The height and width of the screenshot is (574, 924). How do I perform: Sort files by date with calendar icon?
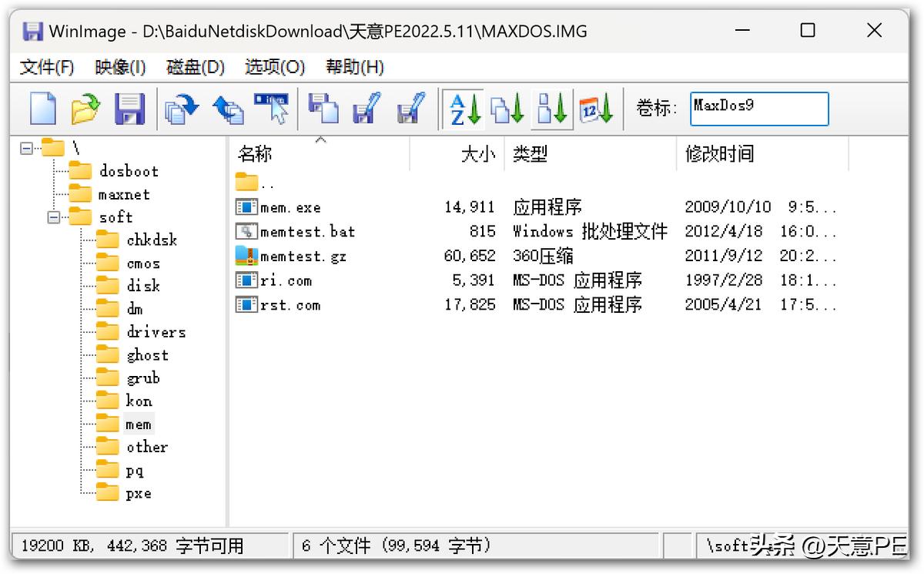(596, 109)
